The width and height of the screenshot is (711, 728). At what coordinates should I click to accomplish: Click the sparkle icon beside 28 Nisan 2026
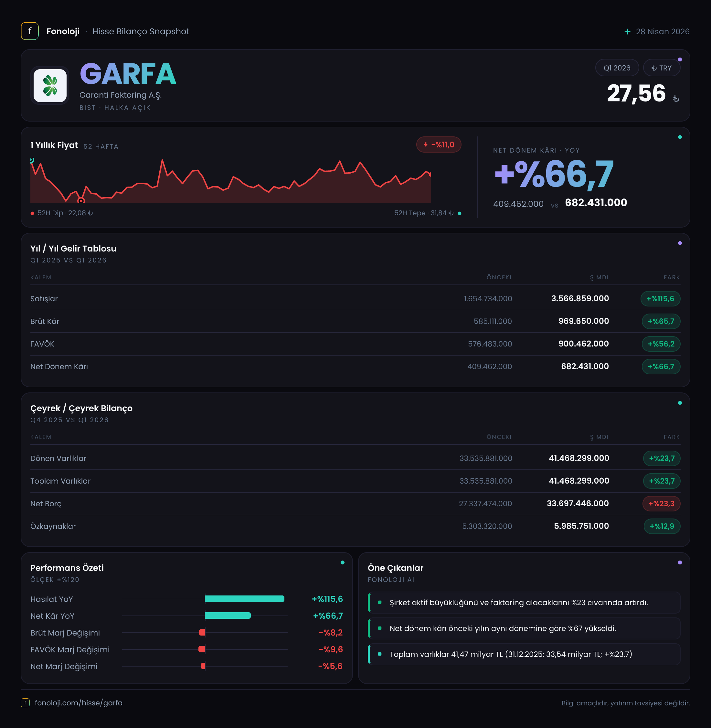pos(627,32)
